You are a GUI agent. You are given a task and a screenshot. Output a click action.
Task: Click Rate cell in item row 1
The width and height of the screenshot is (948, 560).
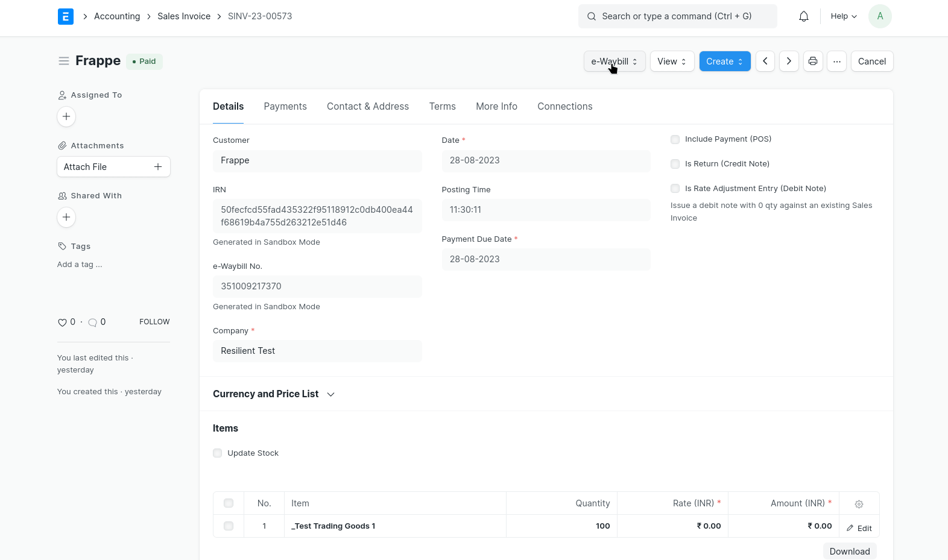click(673, 526)
